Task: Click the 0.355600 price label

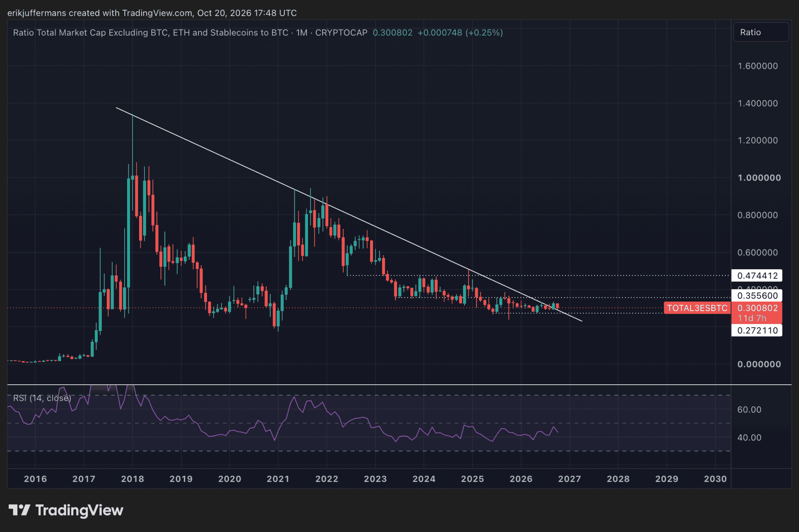Action: 757,296
